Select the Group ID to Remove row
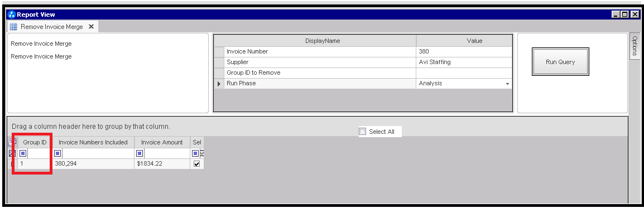 [363, 73]
